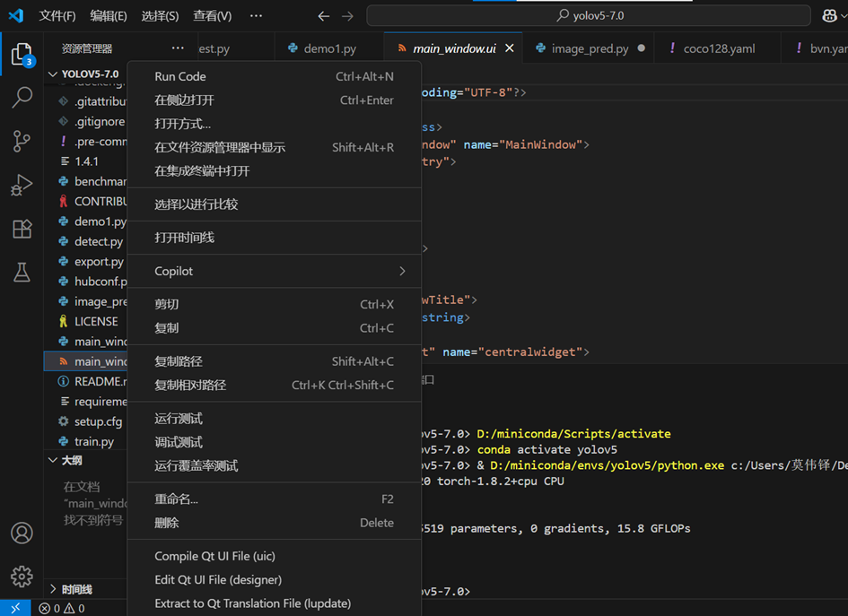Open train.py in the file tree
This screenshot has height=616, width=848.
coord(85,441)
